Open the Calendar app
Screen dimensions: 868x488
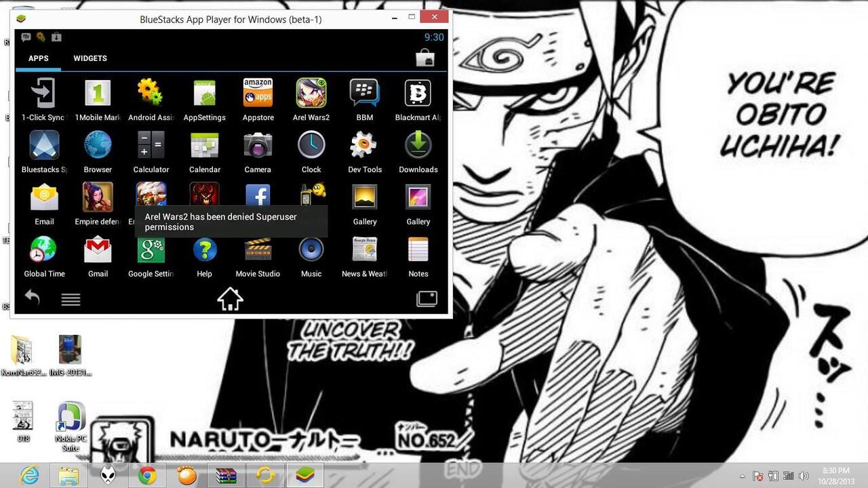click(x=204, y=145)
